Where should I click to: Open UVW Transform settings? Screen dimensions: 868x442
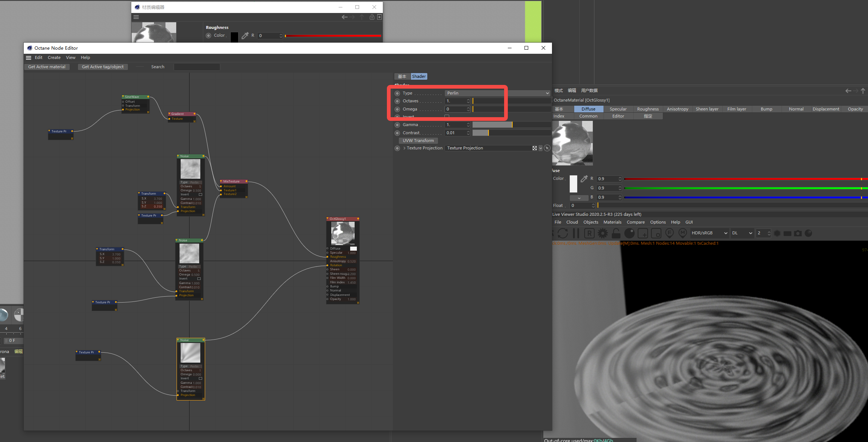click(x=418, y=141)
